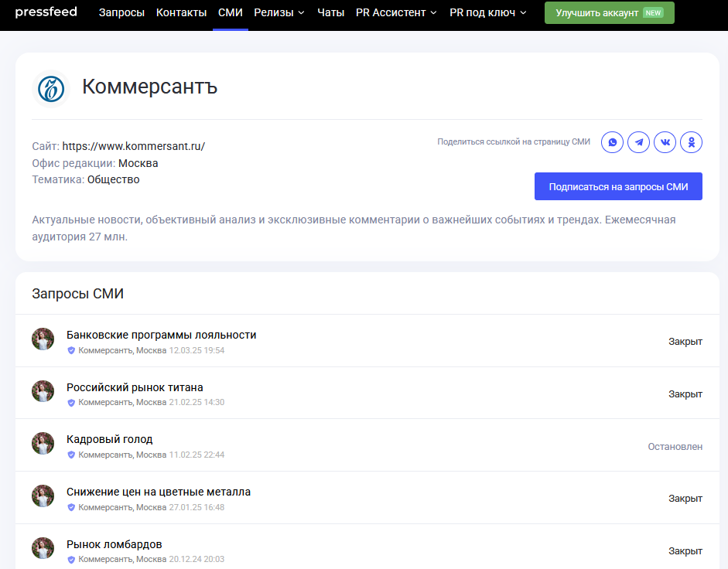The image size is (728, 569).
Task: Click author avatar for Рынок ломбардов
Action: [x=43, y=548]
